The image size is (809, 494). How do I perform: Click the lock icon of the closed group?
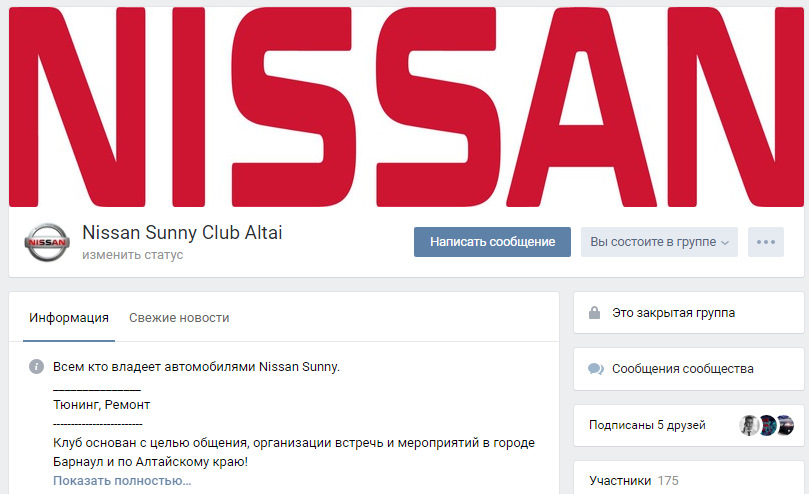(594, 313)
